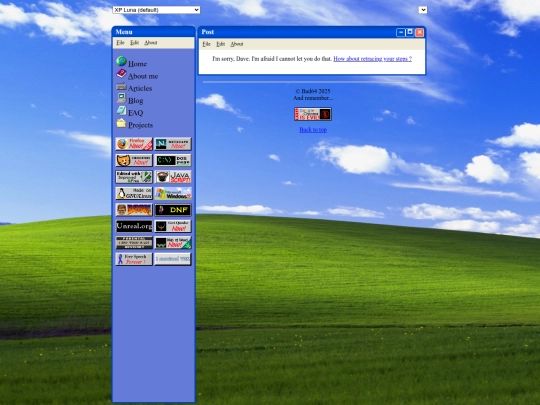Open File menu in Menu window
Image resolution: width=540 pixels, height=405 pixels.
click(x=120, y=43)
